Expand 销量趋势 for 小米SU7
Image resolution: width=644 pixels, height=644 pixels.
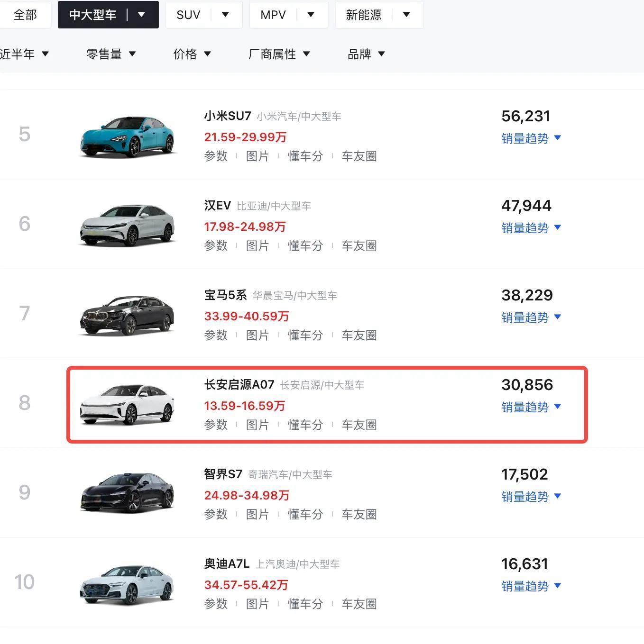531,138
